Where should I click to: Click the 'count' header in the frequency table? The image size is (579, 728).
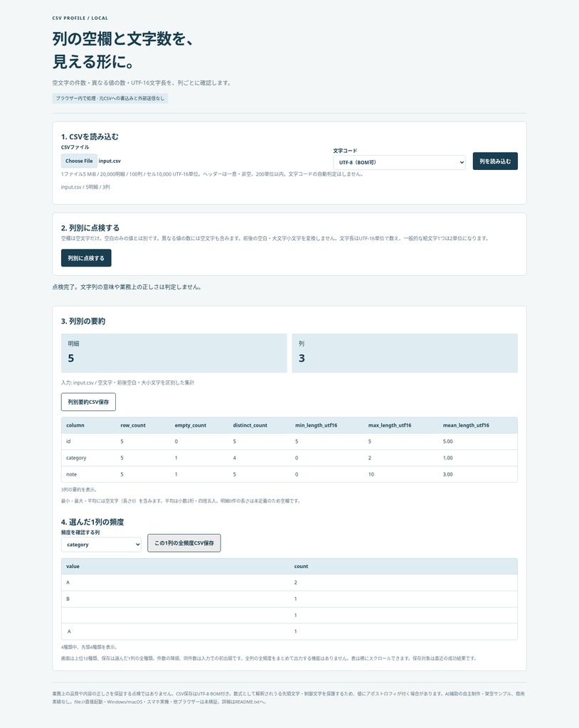301,567
